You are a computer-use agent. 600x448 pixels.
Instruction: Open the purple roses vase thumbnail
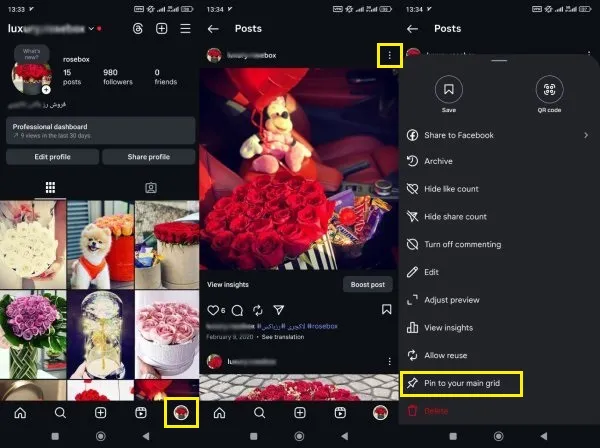pos(33,334)
